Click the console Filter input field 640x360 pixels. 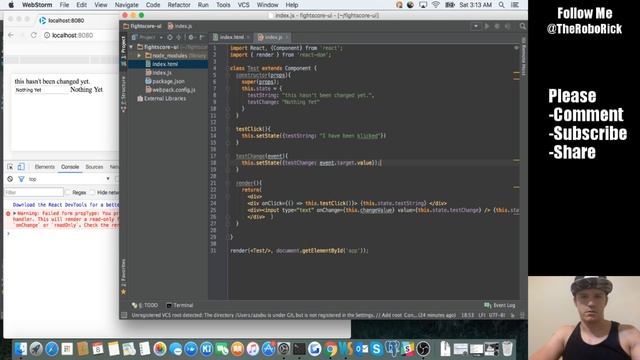click(x=34, y=192)
